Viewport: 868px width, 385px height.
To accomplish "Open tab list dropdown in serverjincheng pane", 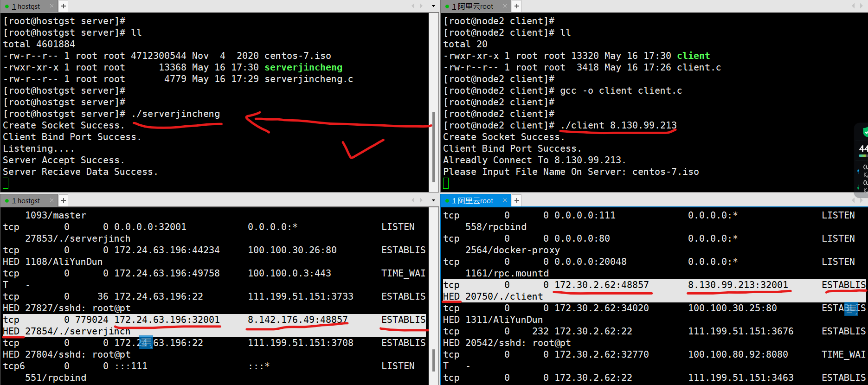I will pos(433,6).
